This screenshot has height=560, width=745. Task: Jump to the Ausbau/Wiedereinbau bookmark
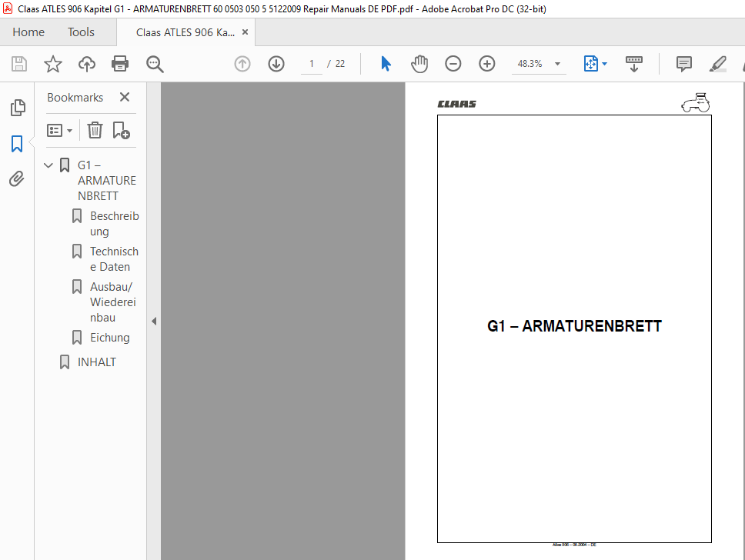tap(113, 302)
